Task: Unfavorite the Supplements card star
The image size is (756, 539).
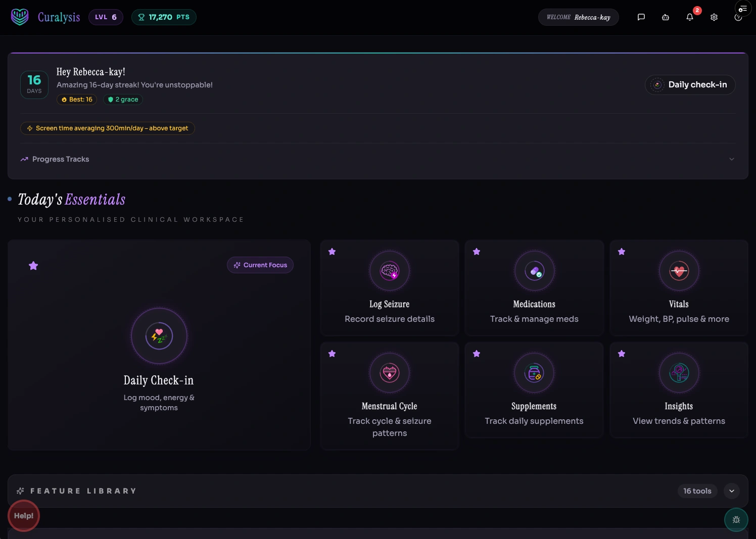Action: 476,354
